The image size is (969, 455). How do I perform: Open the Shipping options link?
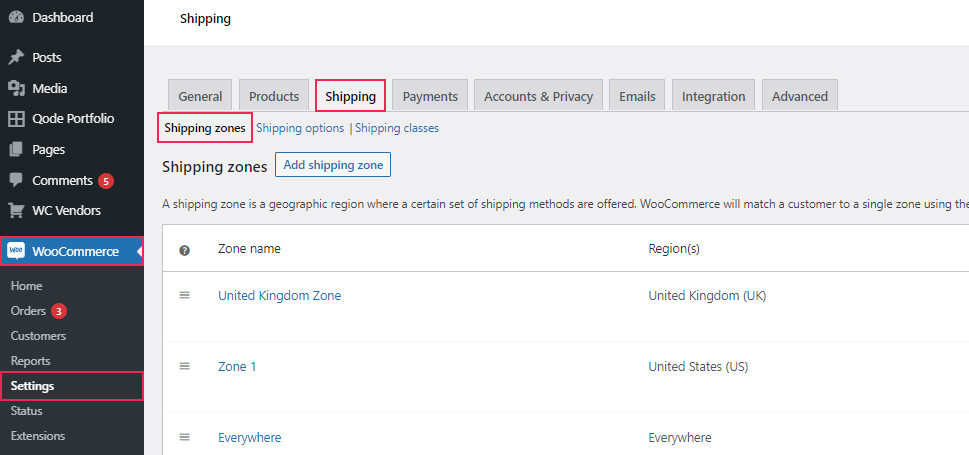[x=300, y=128]
